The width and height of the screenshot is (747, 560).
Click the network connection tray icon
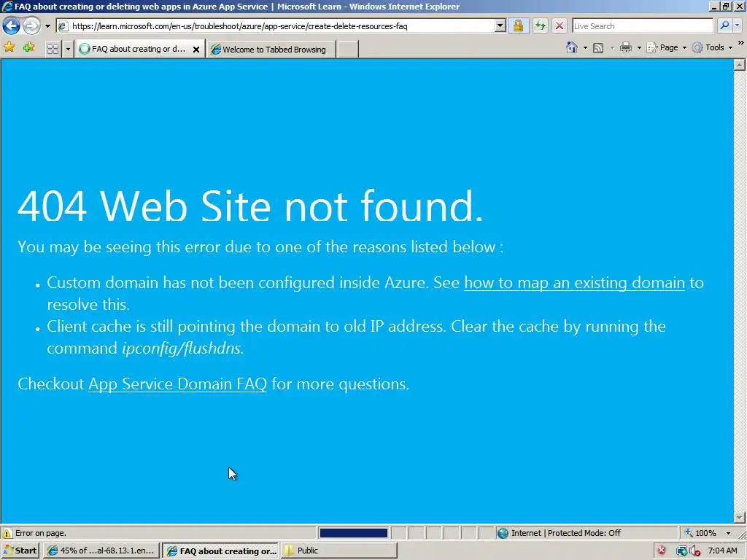click(681, 551)
